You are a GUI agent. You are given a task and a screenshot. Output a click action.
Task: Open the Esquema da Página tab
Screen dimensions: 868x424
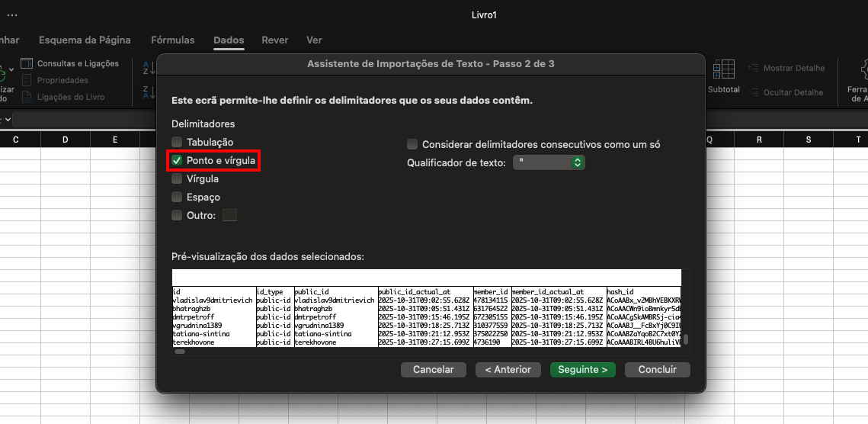point(85,40)
